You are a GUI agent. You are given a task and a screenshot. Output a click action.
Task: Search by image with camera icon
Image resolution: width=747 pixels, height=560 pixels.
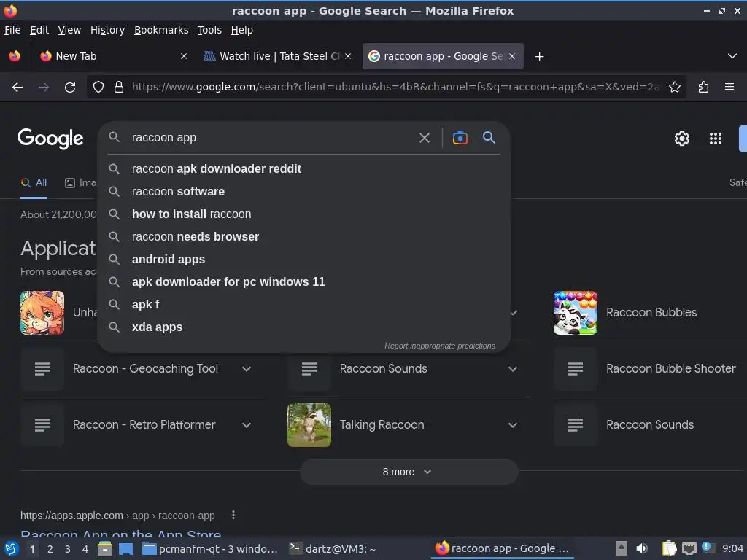(460, 138)
